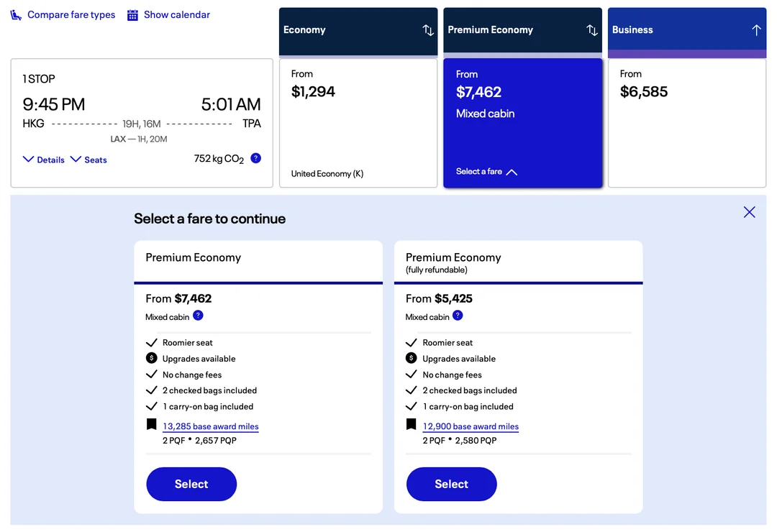Screen dimensions: 777x532
Task: Select the fully refundable Premium Economy fare
Action: [451, 484]
